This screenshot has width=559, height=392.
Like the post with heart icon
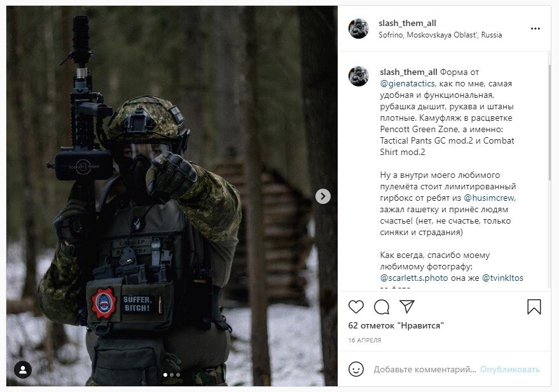coord(355,307)
